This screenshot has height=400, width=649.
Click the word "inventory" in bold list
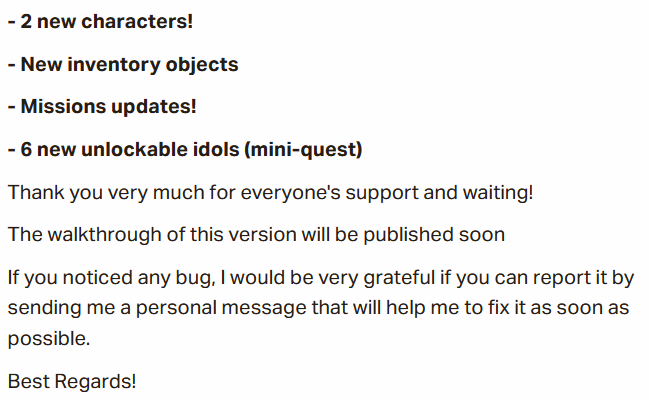click(114, 65)
